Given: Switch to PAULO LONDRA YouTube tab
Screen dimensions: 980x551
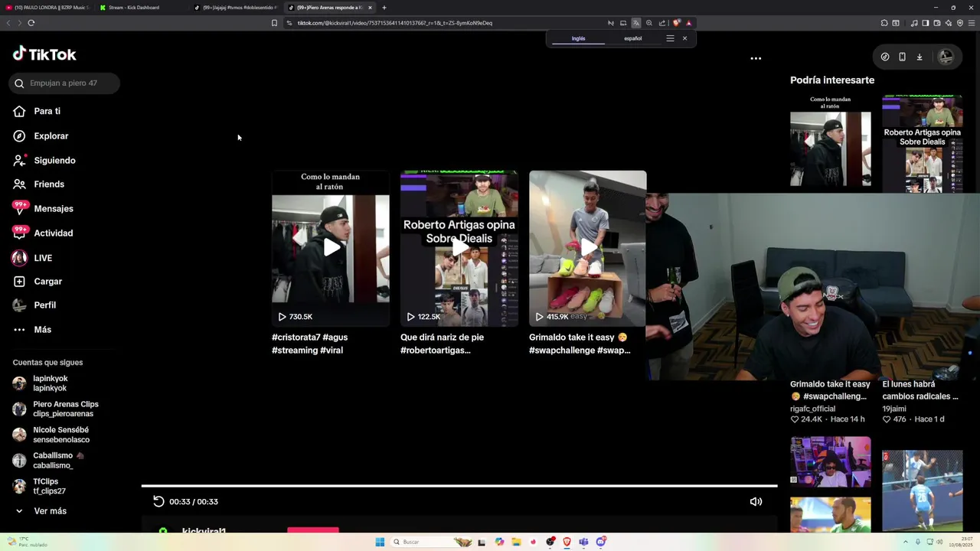Looking at the screenshot, I should 47,8.
